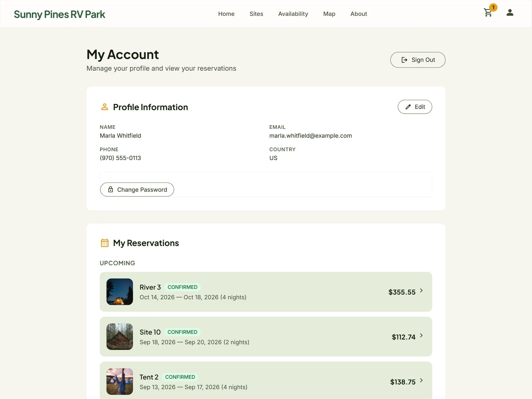Click the email marla.whitfield@example.com

(310, 136)
